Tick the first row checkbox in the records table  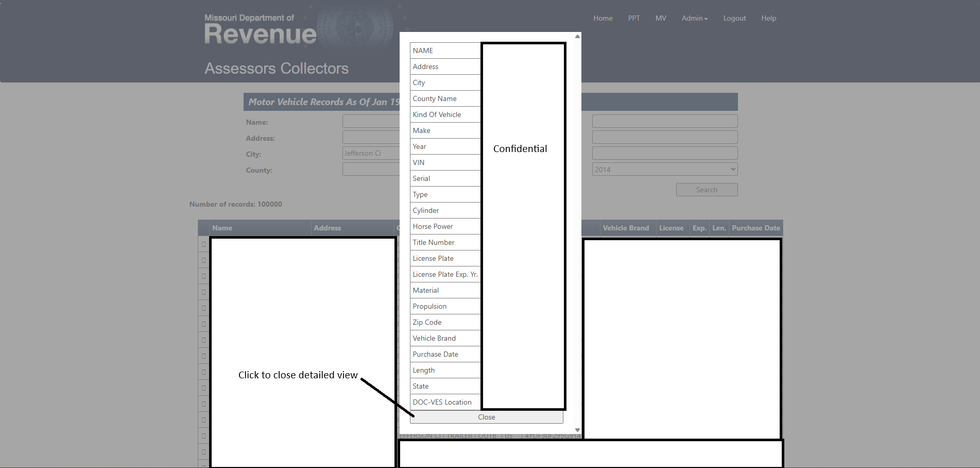pyautogui.click(x=203, y=244)
